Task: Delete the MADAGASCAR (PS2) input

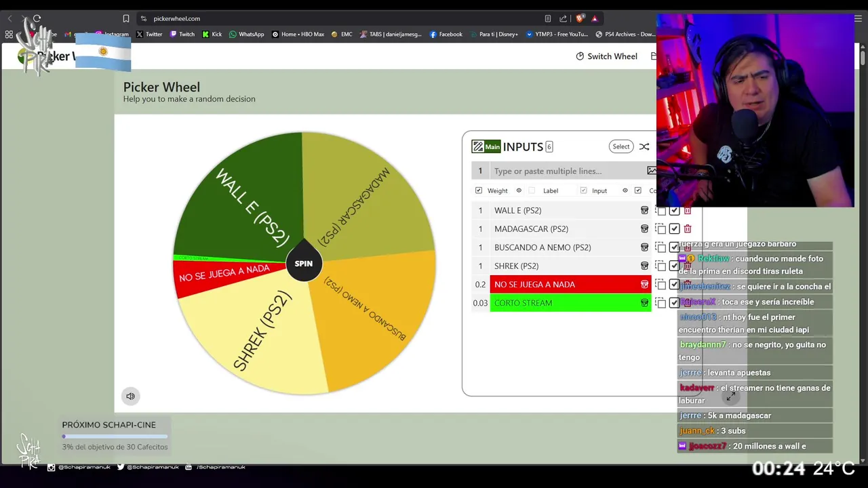Action: (687, 229)
